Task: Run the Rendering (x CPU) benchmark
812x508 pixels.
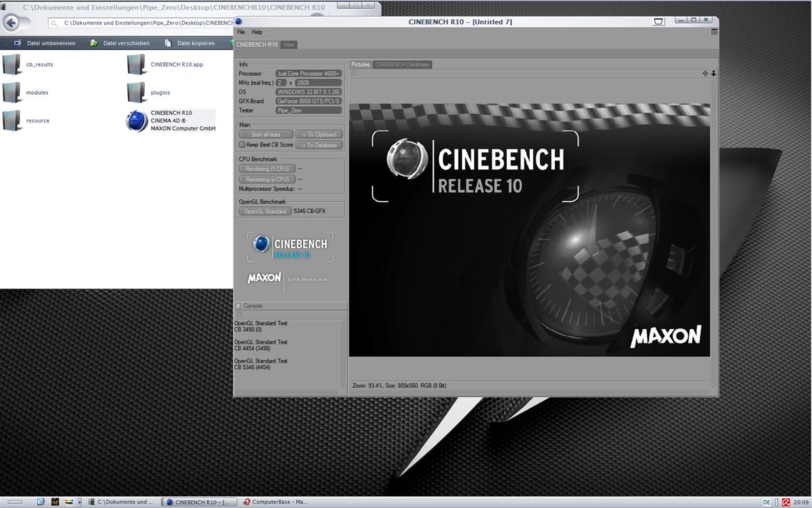Action: click(x=267, y=179)
